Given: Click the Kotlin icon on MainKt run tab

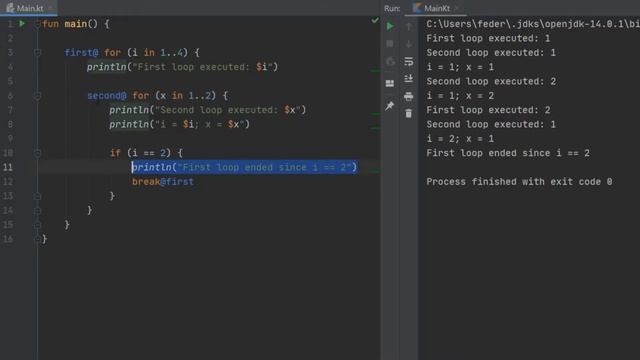Looking at the screenshot, I should [417, 8].
